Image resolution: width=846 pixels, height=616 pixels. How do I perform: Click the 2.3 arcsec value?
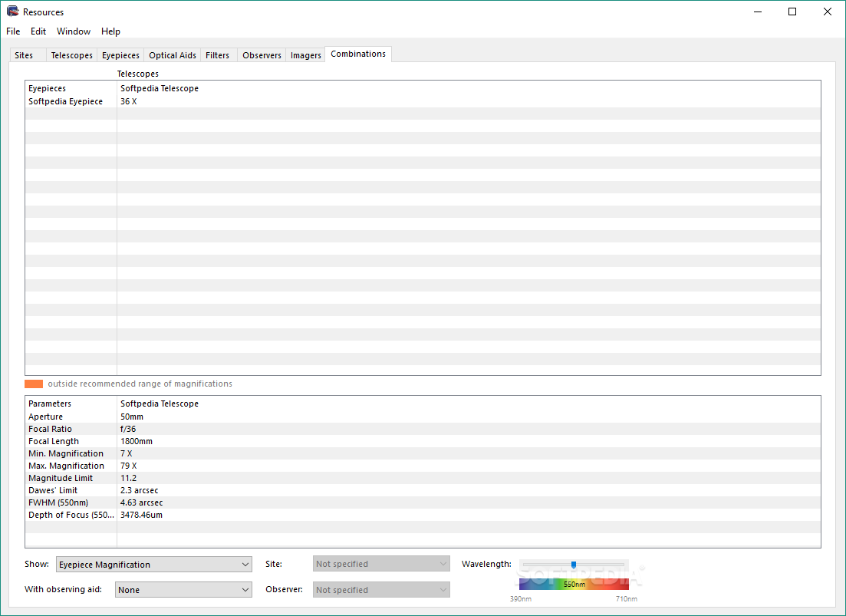139,490
